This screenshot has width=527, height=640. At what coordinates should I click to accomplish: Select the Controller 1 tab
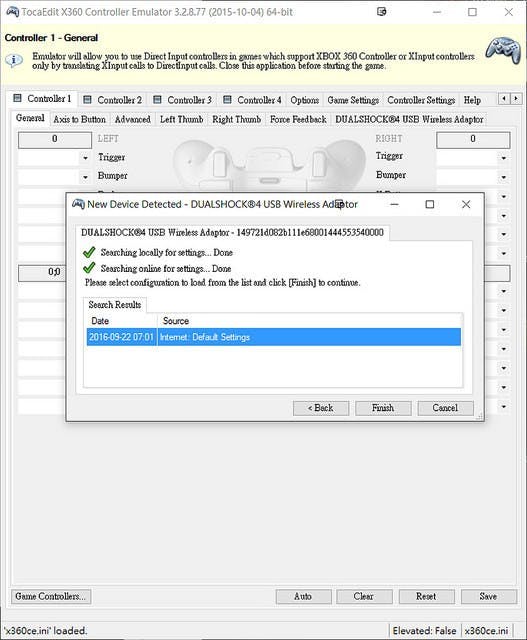(x=42, y=99)
